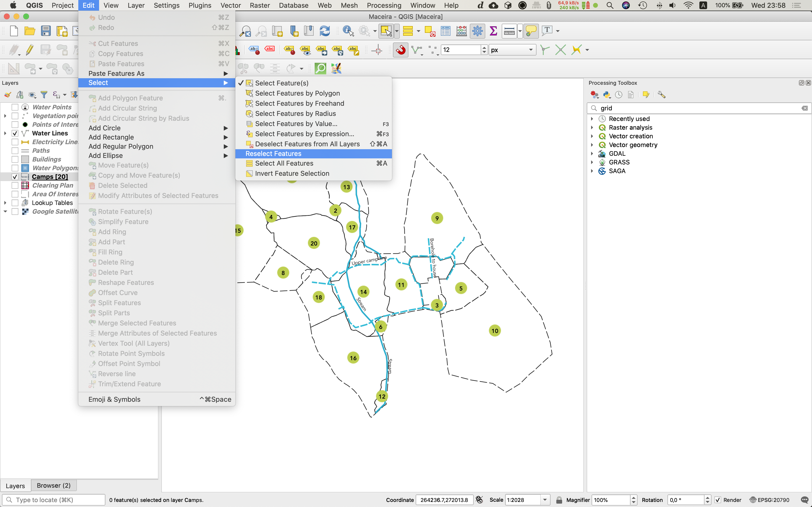
Task: Open the snapping units px dropdown
Action: [x=512, y=50]
